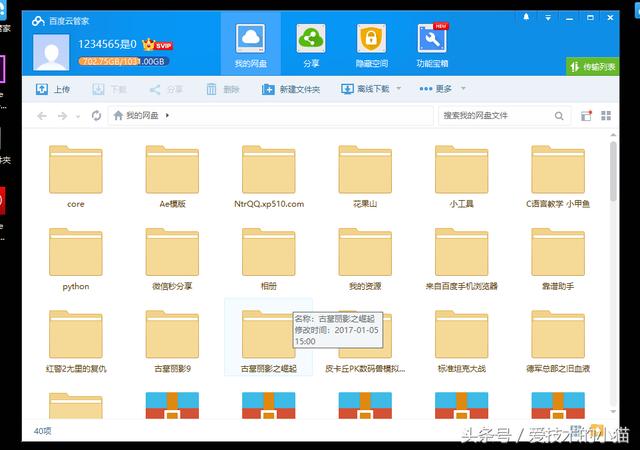
Task: Open the 隐藏空间 tab
Action: [x=371, y=45]
